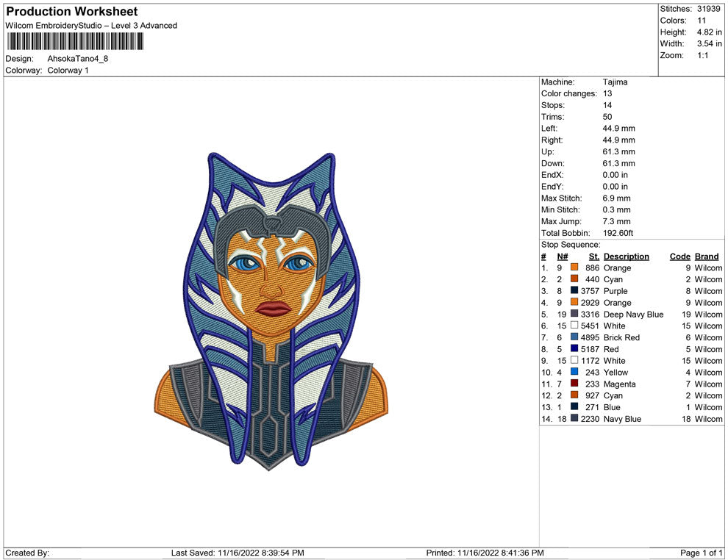The width and height of the screenshot is (728, 560).
Task: Click the Stop Sequence heading
Action: [x=571, y=245]
